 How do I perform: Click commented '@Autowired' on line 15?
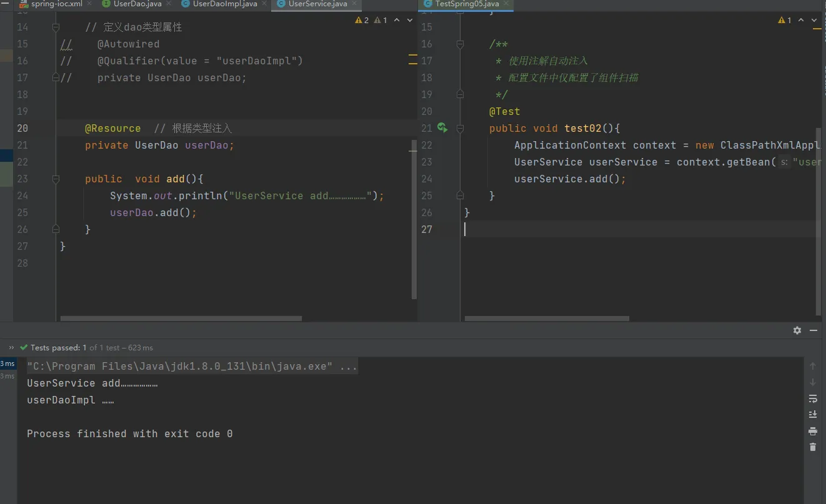pos(128,44)
